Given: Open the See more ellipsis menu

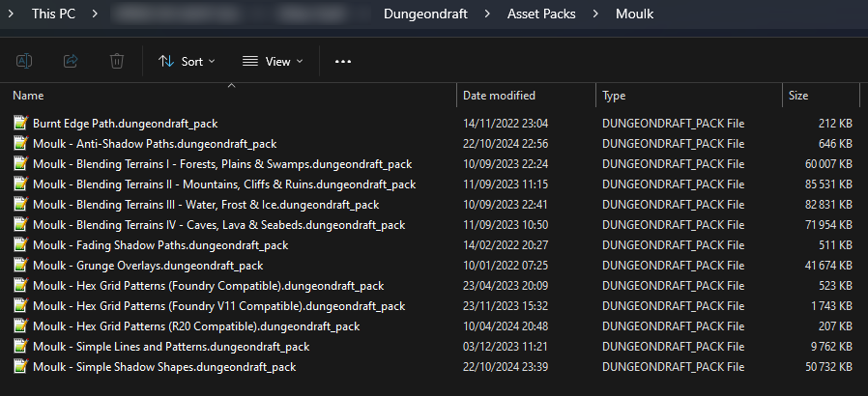Looking at the screenshot, I should [x=343, y=61].
